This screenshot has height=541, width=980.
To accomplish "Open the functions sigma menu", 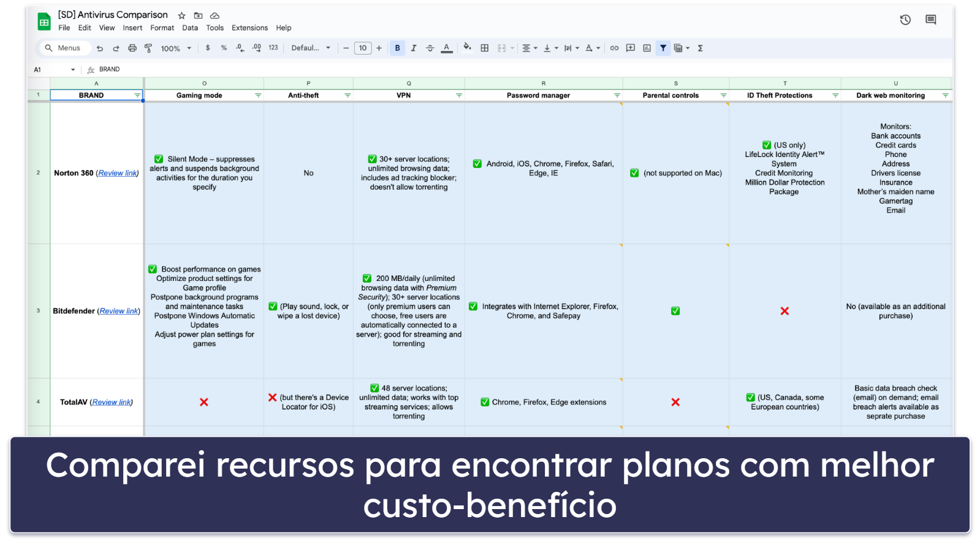I will pyautogui.click(x=700, y=48).
